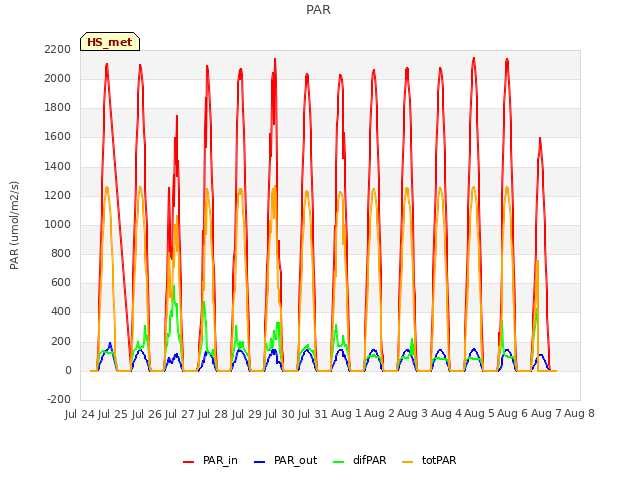Viewport: 640px width, 480px height.
Task: Click the red PAR_in legend swatch
Action: click(189, 462)
